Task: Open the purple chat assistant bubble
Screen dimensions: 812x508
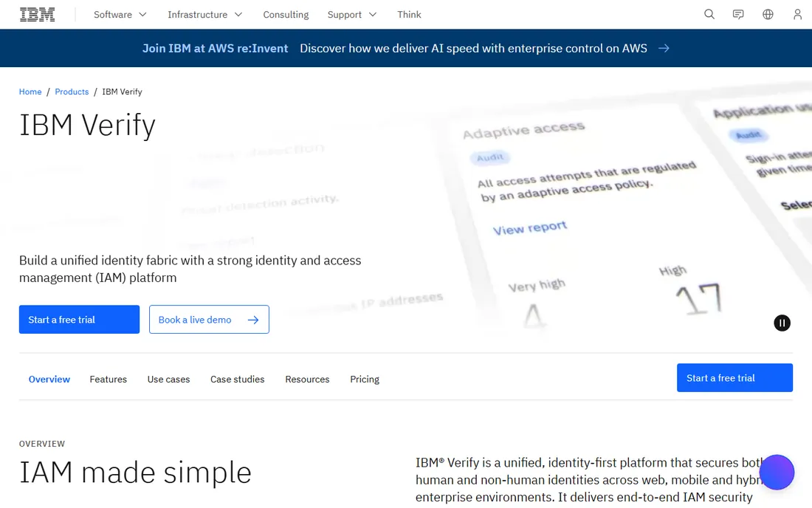Action: click(777, 473)
